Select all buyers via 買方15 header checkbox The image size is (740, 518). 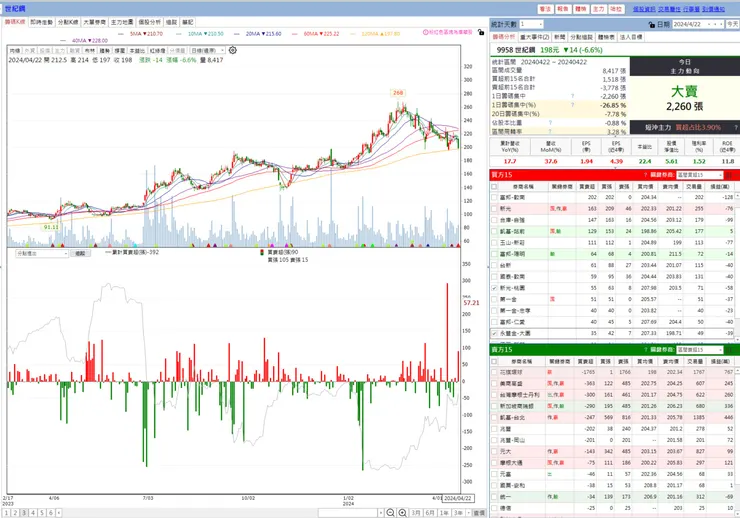click(494, 187)
